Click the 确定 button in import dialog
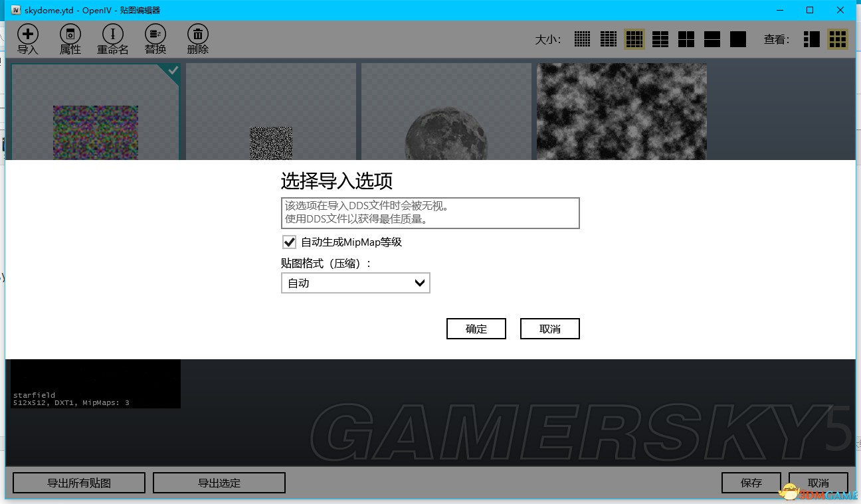This screenshot has height=504, width=861. pyautogui.click(x=476, y=329)
